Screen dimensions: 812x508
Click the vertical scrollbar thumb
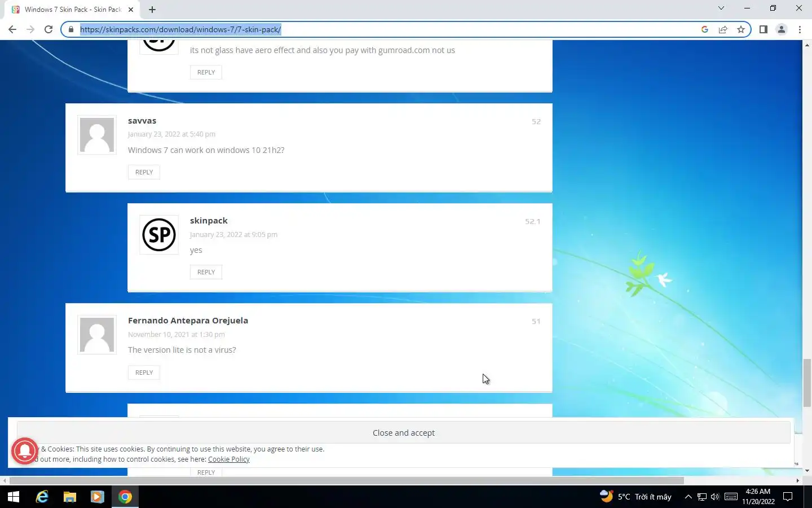(807, 383)
